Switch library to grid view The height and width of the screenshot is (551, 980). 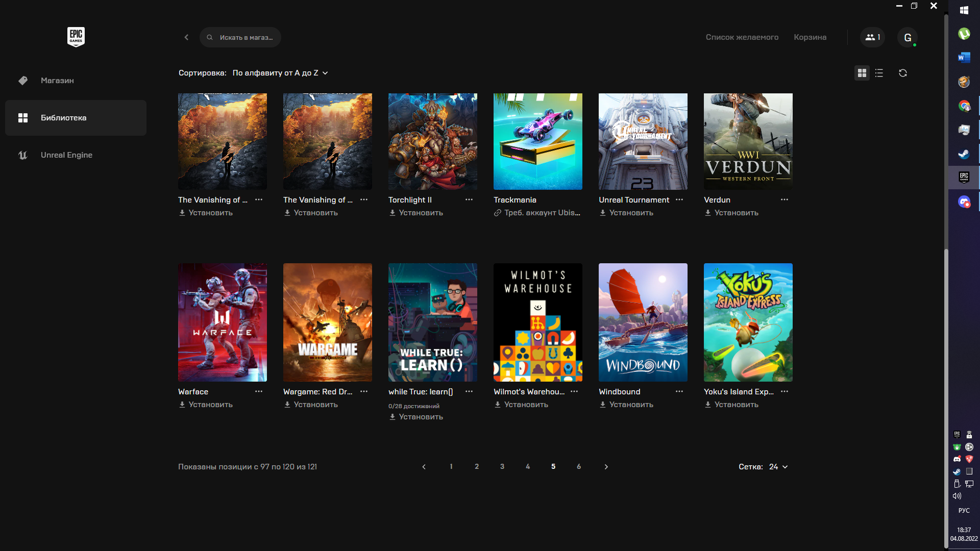[862, 73]
